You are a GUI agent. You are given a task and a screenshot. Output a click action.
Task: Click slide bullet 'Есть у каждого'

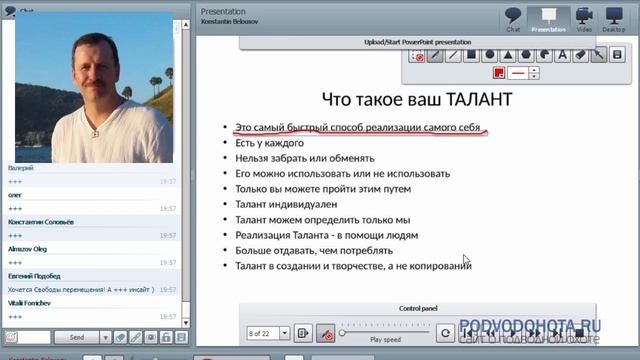coord(269,143)
